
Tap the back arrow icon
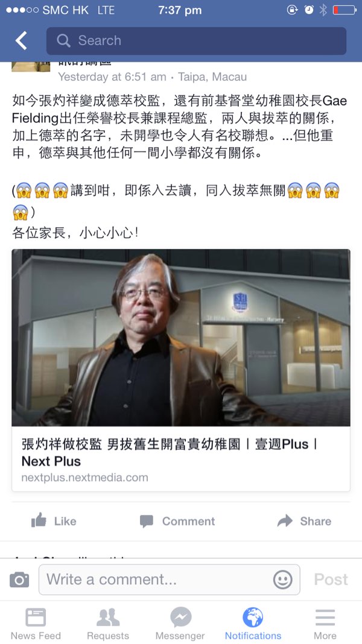pyautogui.click(x=21, y=40)
